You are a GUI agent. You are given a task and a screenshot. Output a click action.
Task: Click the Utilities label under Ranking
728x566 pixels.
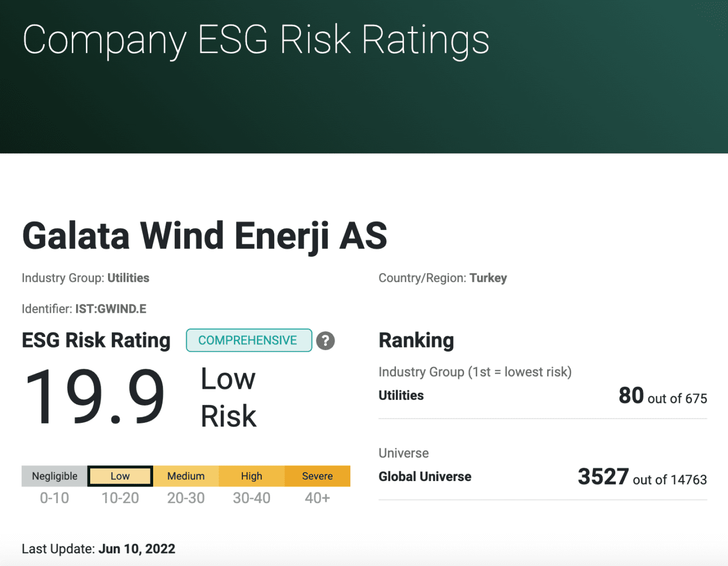pyautogui.click(x=401, y=395)
